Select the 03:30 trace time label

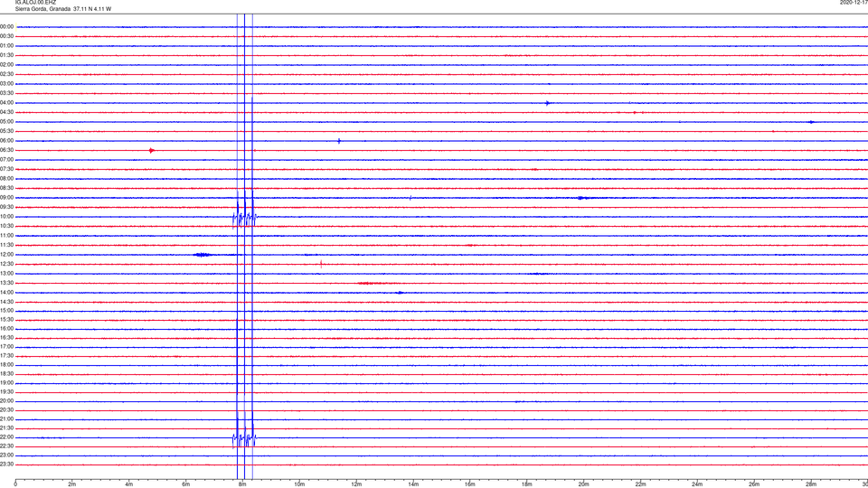[6, 93]
